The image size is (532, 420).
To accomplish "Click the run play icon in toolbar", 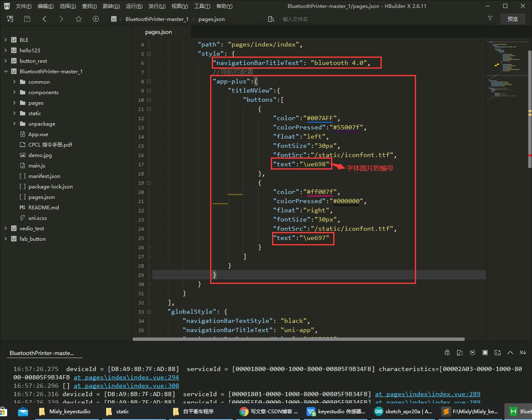I will pos(96,19).
